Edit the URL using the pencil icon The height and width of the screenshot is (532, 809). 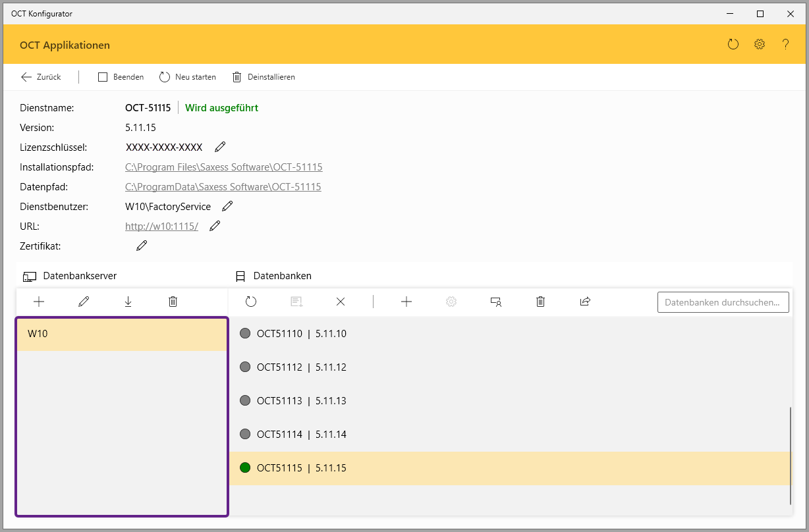(215, 226)
